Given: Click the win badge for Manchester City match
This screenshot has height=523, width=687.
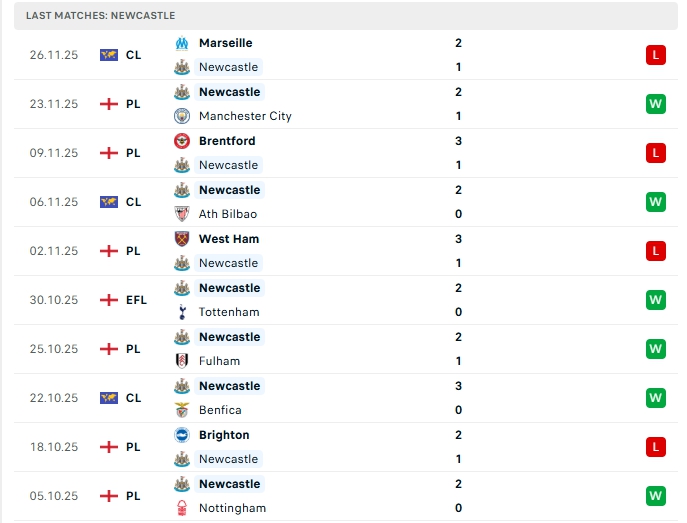Looking at the screenshot, I should tap(655, 104).
